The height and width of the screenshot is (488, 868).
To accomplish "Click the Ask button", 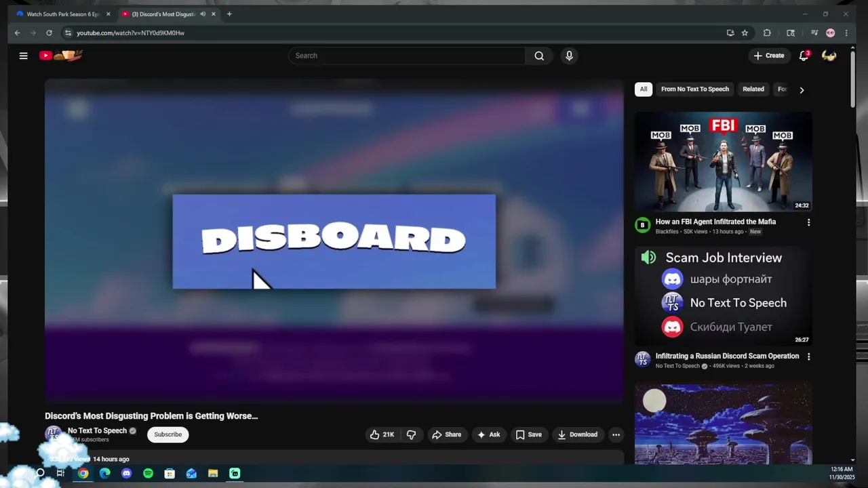I will 488,434.
